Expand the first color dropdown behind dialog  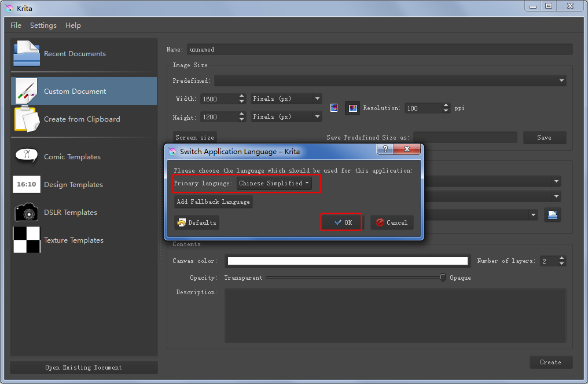(x=556, y=181)
